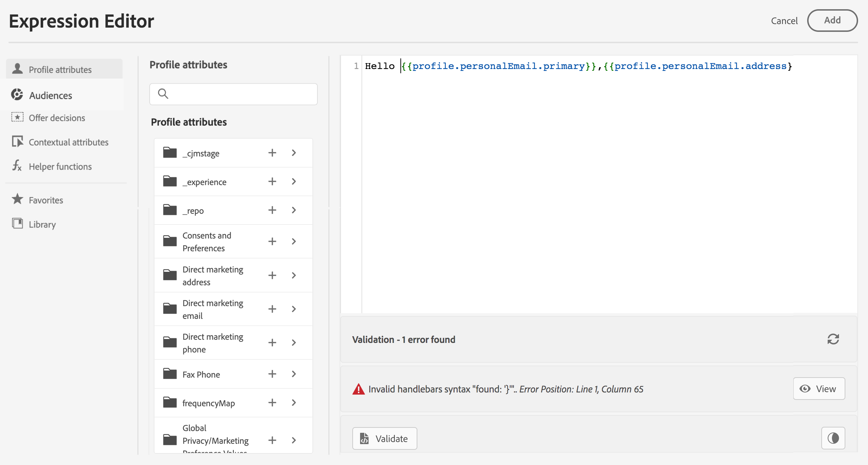Add frequencyMap using its plus icon
Viewport: 868px width, 465px height.
pos(272,403)
